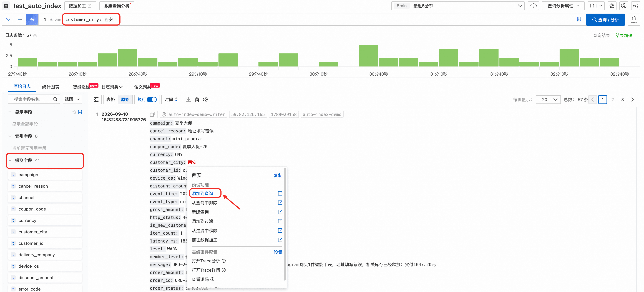
Task: Open the 视图 dropdown
Action: coord(72,99)
